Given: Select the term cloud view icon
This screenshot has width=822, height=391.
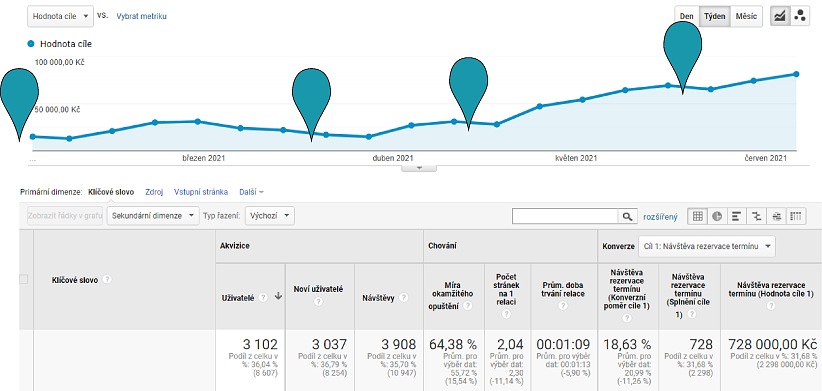Looking at the screenshot, I should (x=776, y=216).
